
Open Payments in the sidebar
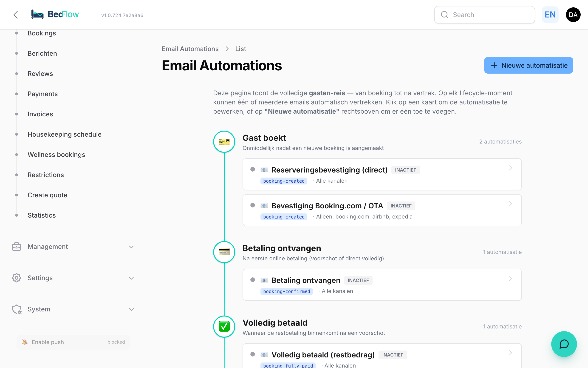42,94
